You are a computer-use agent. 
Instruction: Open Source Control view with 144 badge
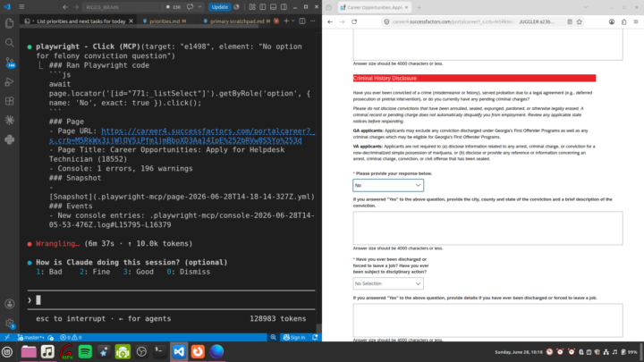pos(10,63)
